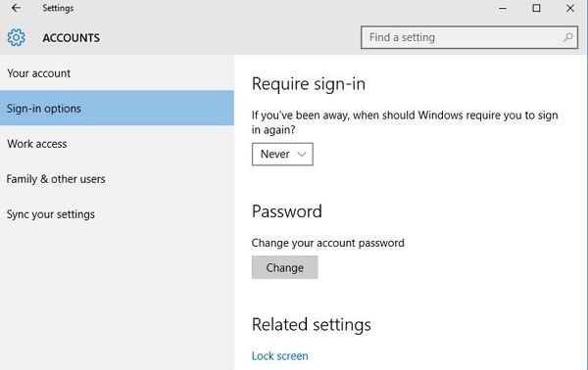Click the Accounts gear icon
The image size is (588, 370).
(x=16, y=37)
